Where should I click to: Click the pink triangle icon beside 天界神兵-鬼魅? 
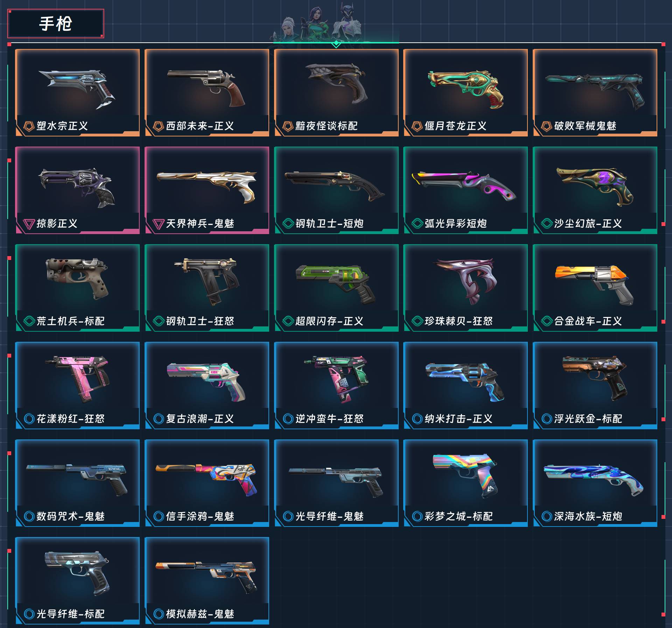click(x=158, y=224)
